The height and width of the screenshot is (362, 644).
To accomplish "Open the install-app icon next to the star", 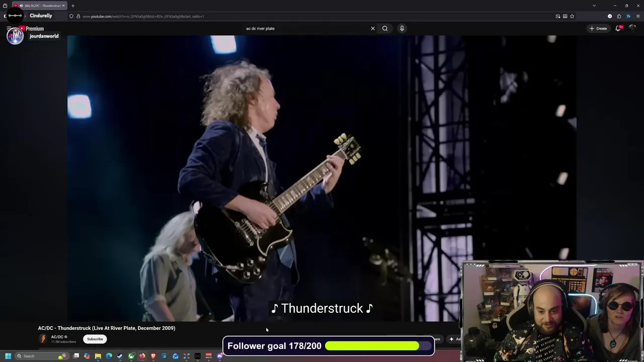I will tap(565, 16).
